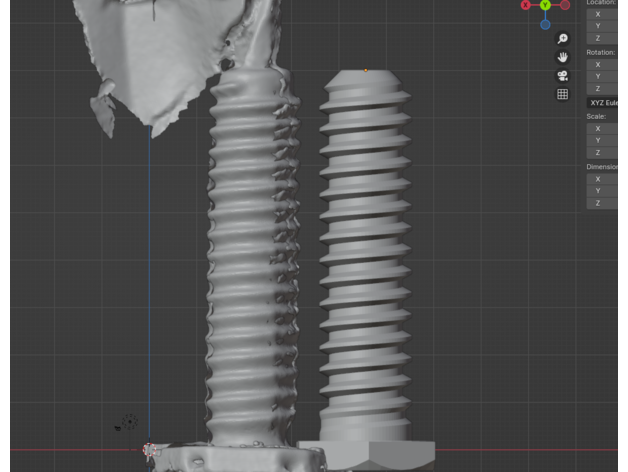
Task: Click the Location X field
Action: pos(603,14)
